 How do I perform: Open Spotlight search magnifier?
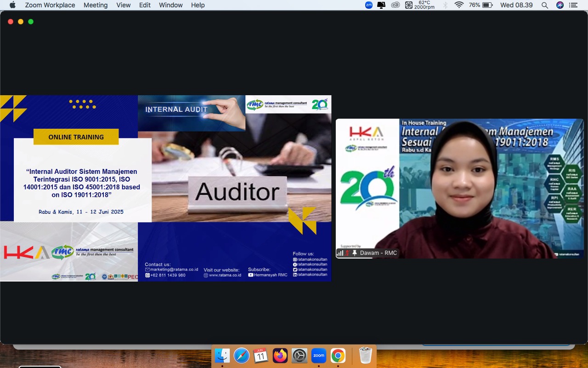(x=545, y=5)
